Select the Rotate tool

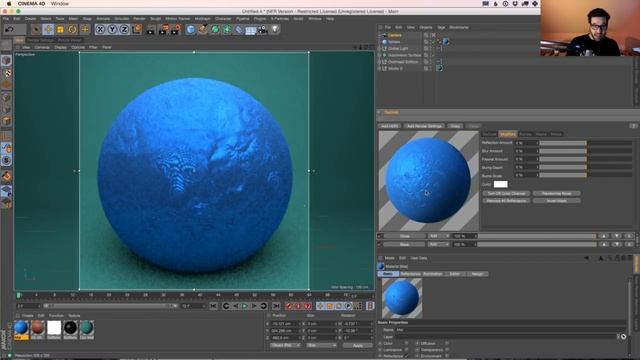(x=73, y=29)
